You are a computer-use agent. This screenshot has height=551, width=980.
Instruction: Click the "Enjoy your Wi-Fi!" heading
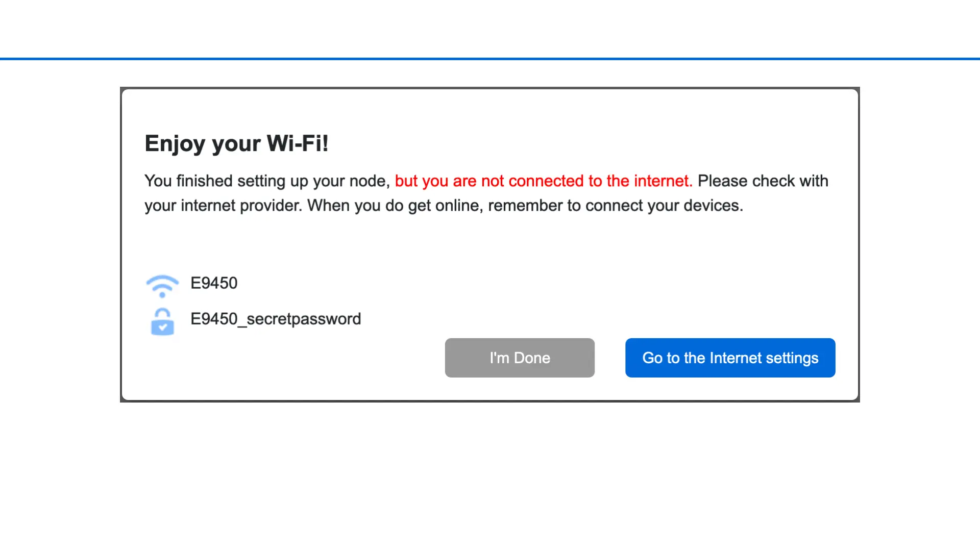pos(236,143)
